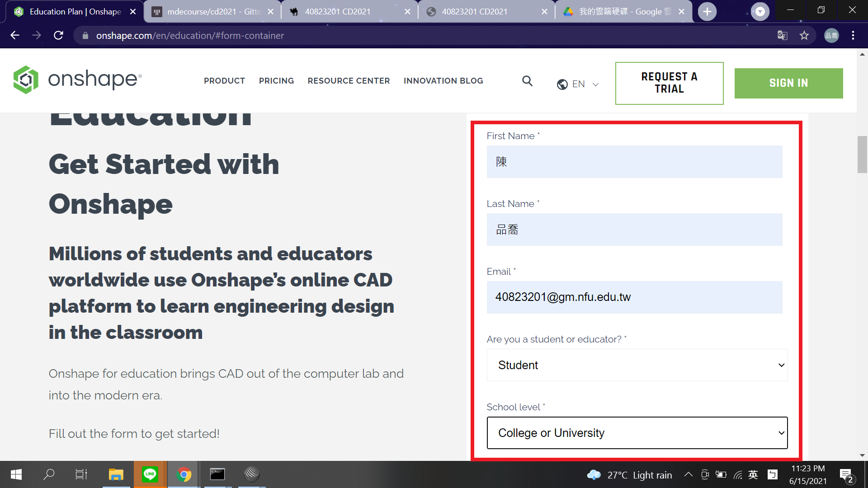This screenshot has width=868, height=488.
Task: Click the tab search dropdown circle icon
Action: click(x=760, y=12)
